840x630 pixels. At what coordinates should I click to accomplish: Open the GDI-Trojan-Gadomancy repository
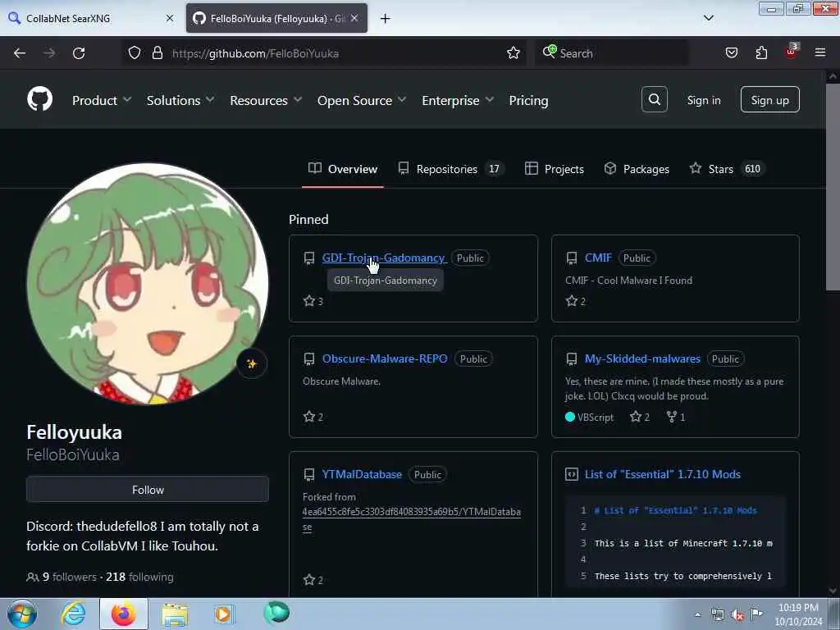[384, 258]
